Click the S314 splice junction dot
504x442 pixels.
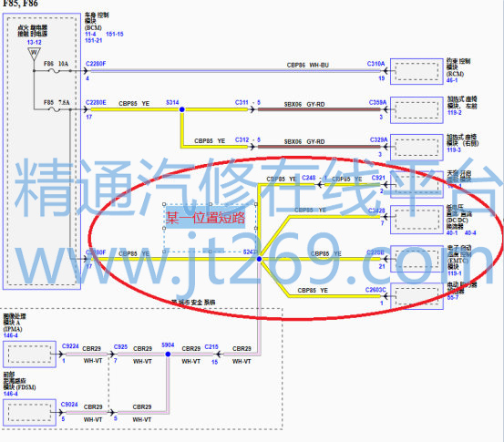point(182,109)
